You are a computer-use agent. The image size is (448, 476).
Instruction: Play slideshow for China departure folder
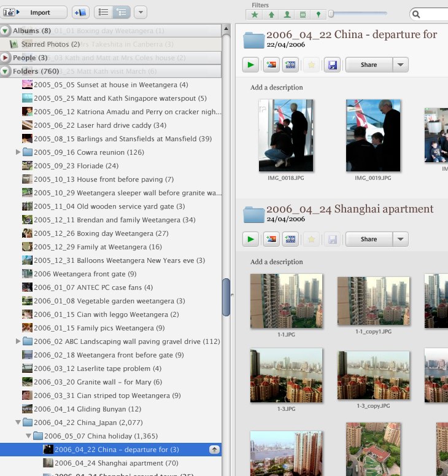coord(250,64)
